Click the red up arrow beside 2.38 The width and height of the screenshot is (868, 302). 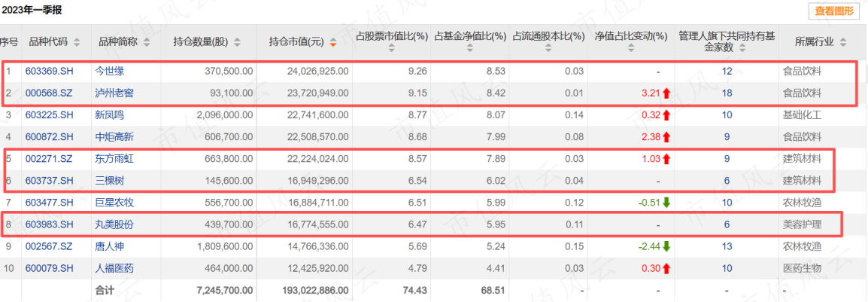[x=666, y=137]
